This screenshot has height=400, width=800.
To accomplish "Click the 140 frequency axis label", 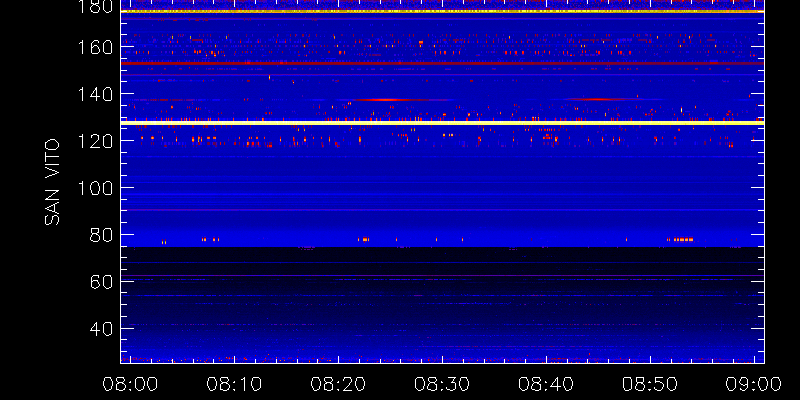I will (94, 94).
